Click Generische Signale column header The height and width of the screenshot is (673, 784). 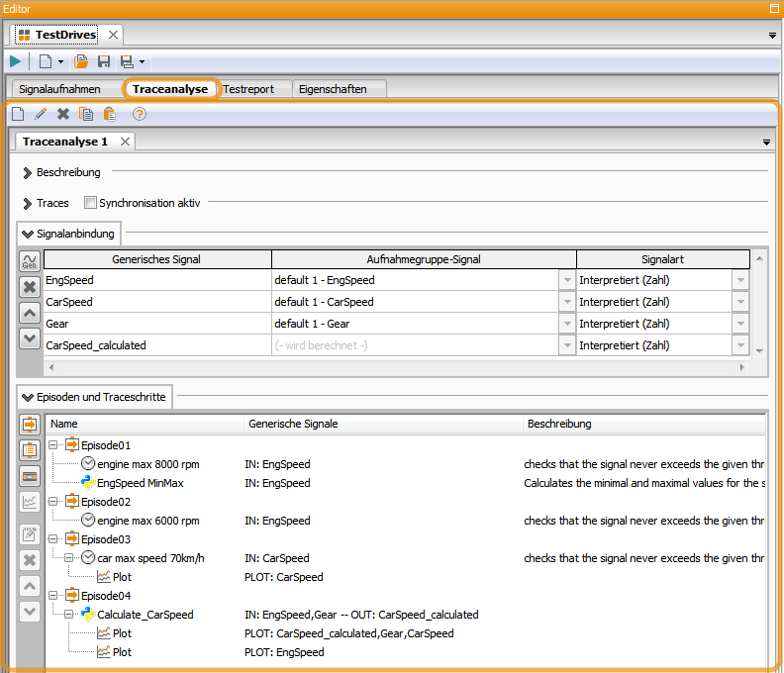click(x=383, y=424)
